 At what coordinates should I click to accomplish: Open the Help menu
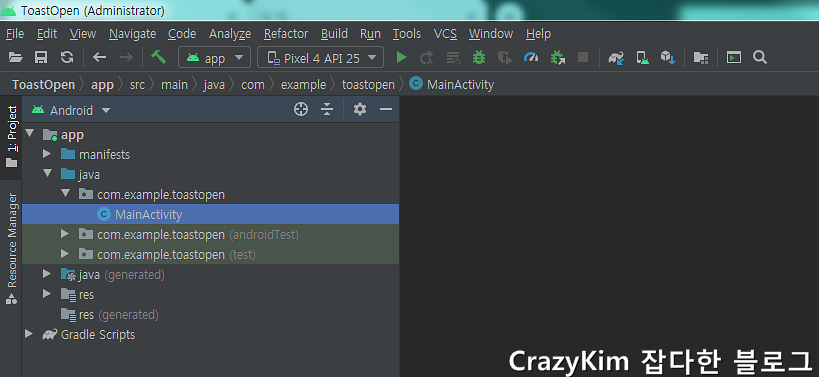[x=539, y=34]
